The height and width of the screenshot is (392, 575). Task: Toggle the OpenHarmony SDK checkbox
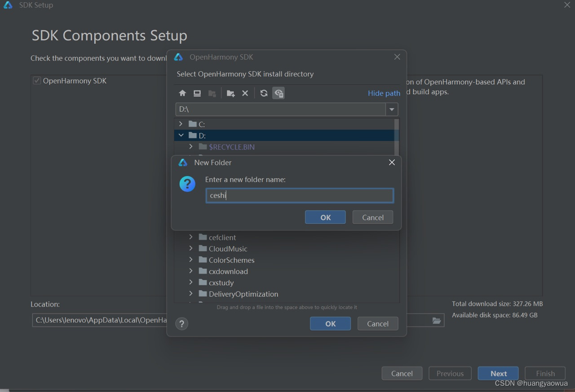coord(37,81)
